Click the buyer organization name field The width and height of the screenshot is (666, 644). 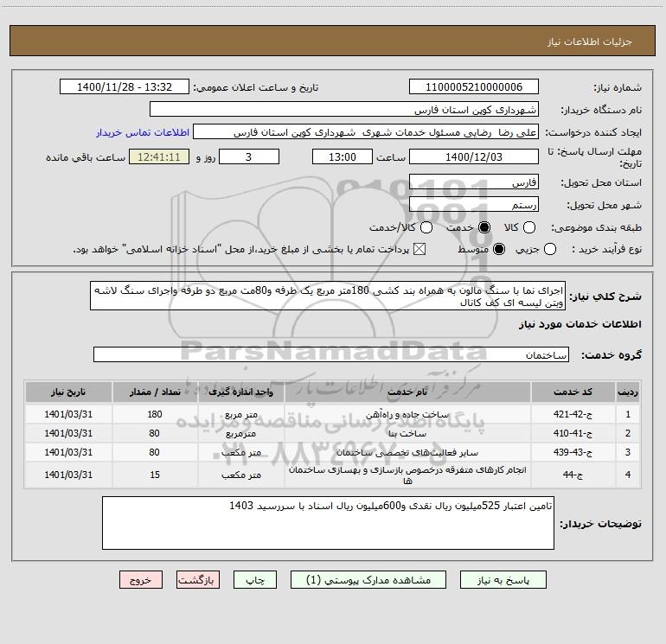tap(344, 110)
